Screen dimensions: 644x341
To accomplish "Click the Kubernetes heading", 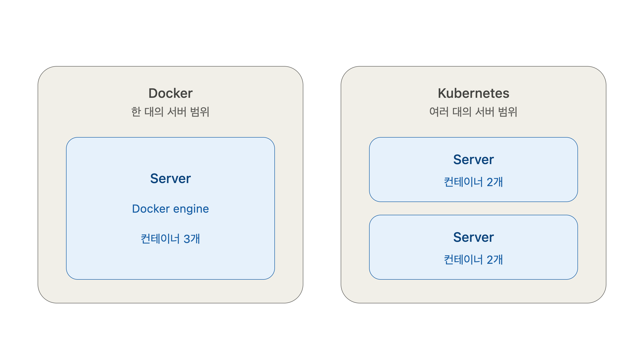I will tap(474, 93).
